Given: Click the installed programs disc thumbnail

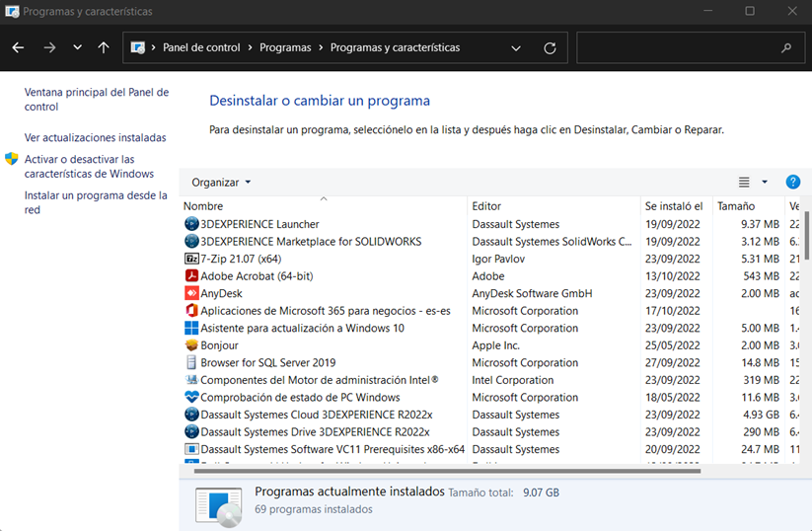Looking at the screenshot, I should click(x=219, y=506).
